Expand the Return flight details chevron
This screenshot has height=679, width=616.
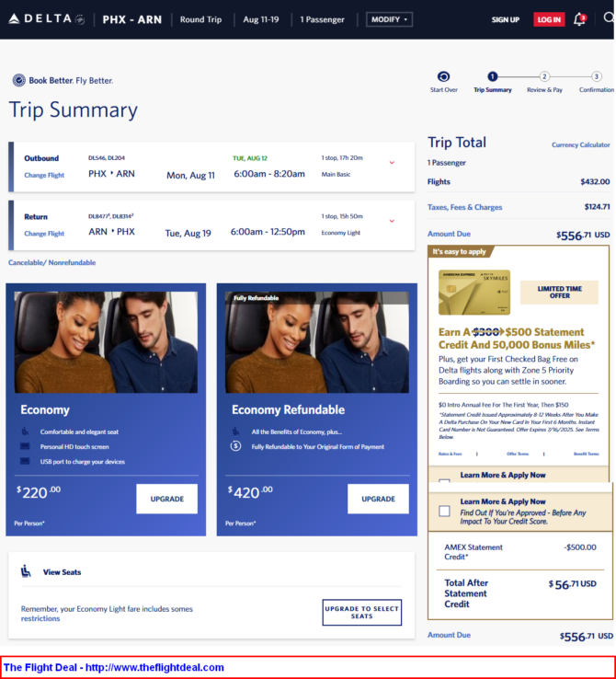(x=392, y=222)
